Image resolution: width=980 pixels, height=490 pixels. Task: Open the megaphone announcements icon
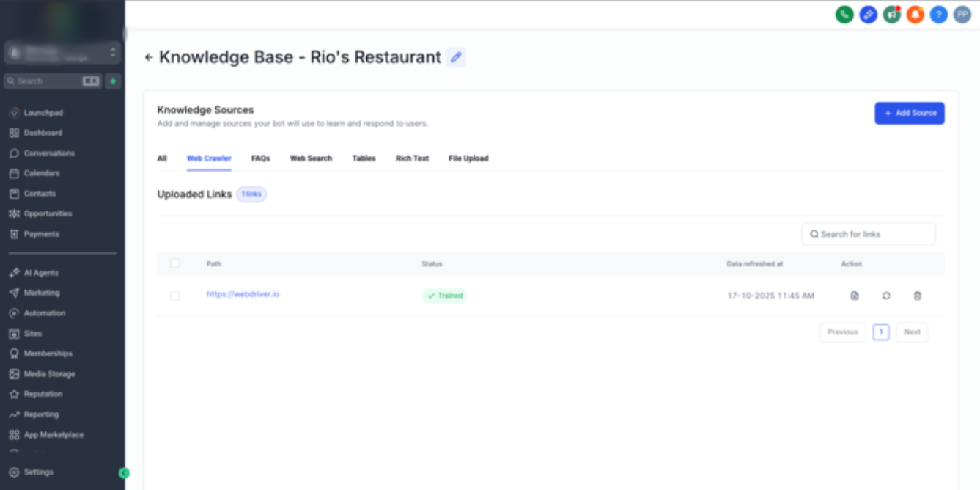tap(891, 14)
